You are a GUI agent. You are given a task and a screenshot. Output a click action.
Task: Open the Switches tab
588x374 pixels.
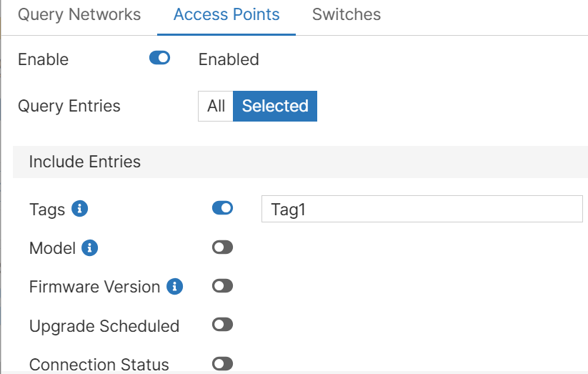click(x=347, y=15)
